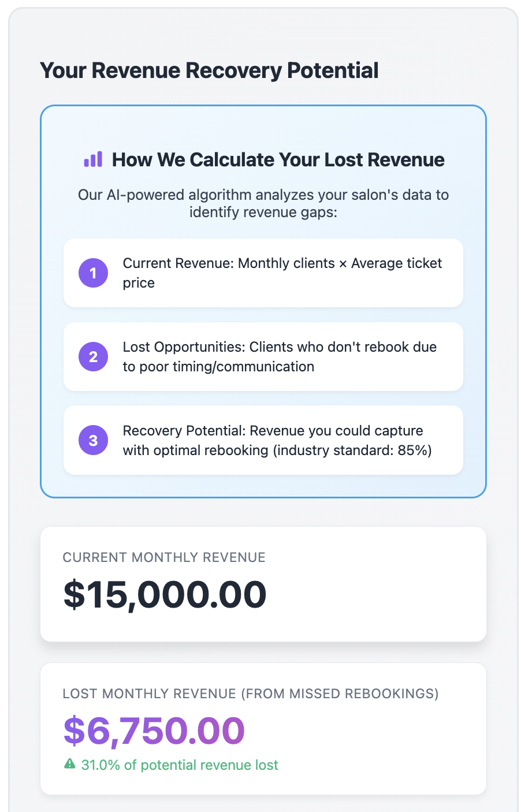521x812 pixels.
Task: Click the Current Revenue step text
Action: click(282, 273)
